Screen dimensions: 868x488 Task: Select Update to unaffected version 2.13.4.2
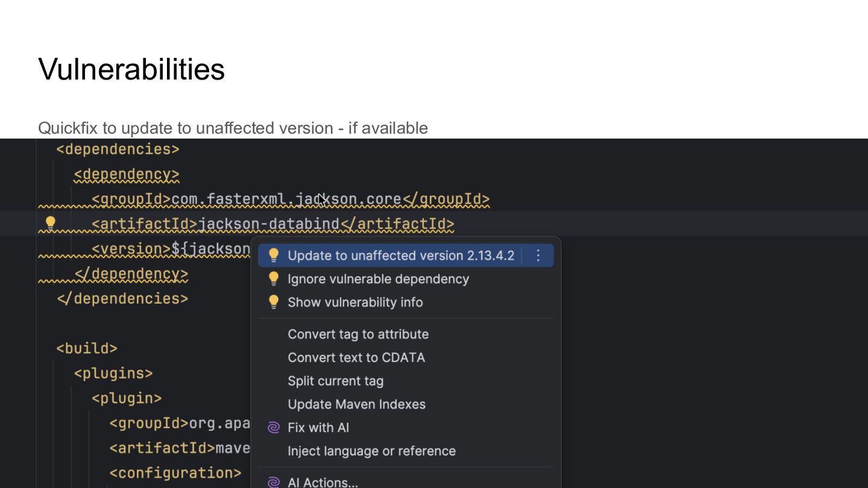[x=401, y=255]
